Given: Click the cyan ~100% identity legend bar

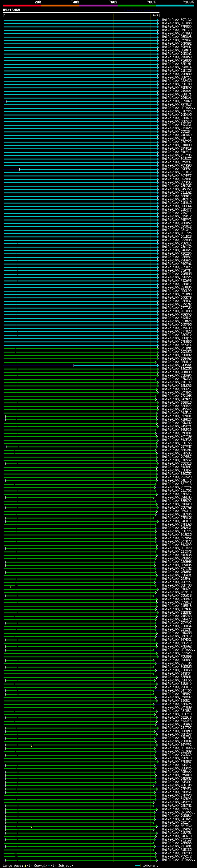Looking at the screenshot, I should pyautogui.click(x=175, y=6).
